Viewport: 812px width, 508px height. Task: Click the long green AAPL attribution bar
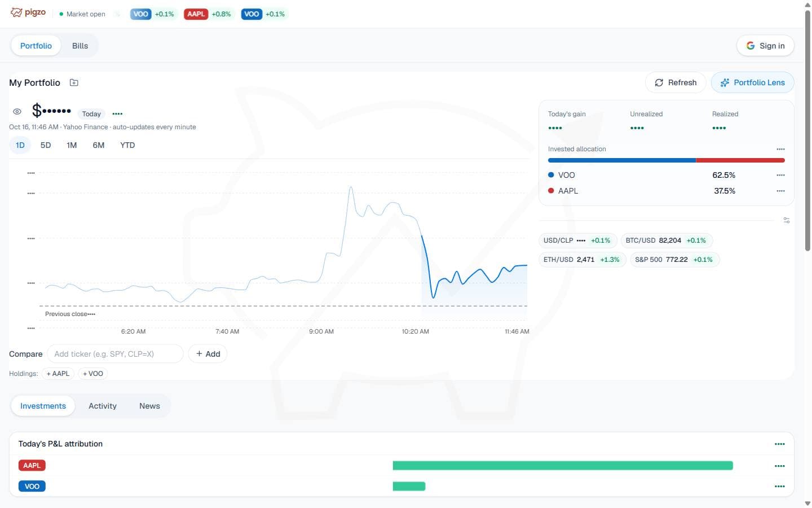(563, 466)
